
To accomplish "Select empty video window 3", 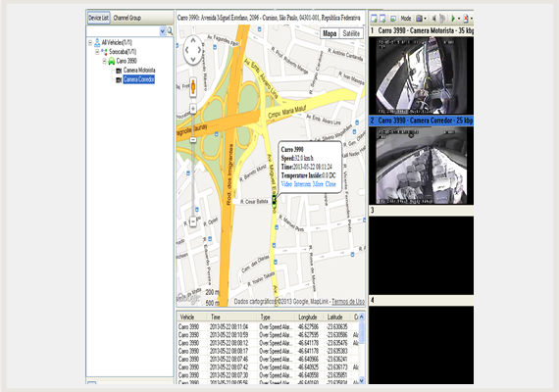I will point(422,255).
